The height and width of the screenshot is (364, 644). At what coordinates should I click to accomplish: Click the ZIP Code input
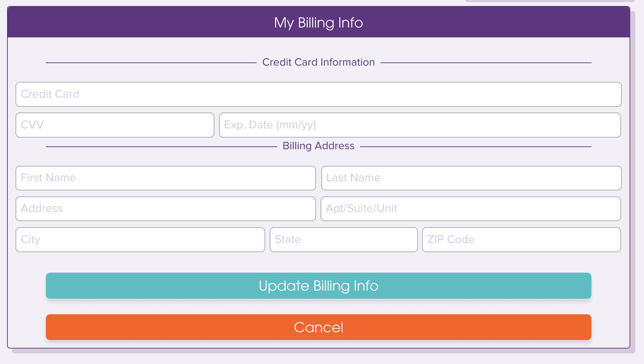[521, 239]
